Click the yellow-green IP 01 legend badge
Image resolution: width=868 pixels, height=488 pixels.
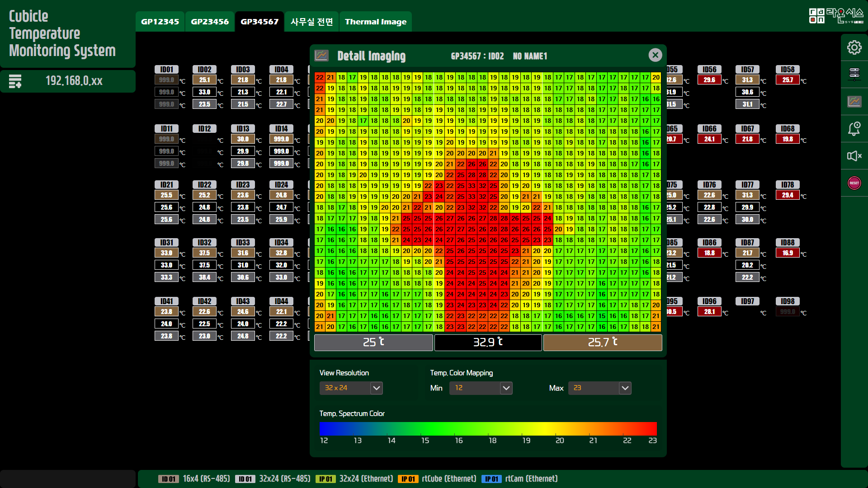326,479
